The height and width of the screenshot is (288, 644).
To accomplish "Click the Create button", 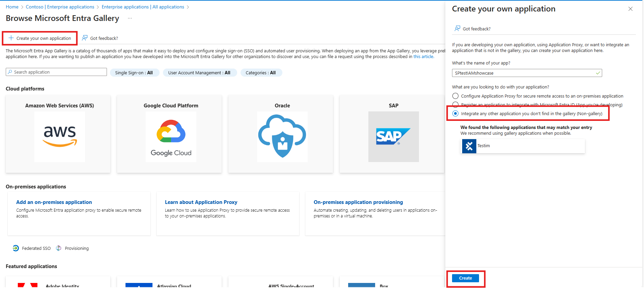I will [466, 278].
